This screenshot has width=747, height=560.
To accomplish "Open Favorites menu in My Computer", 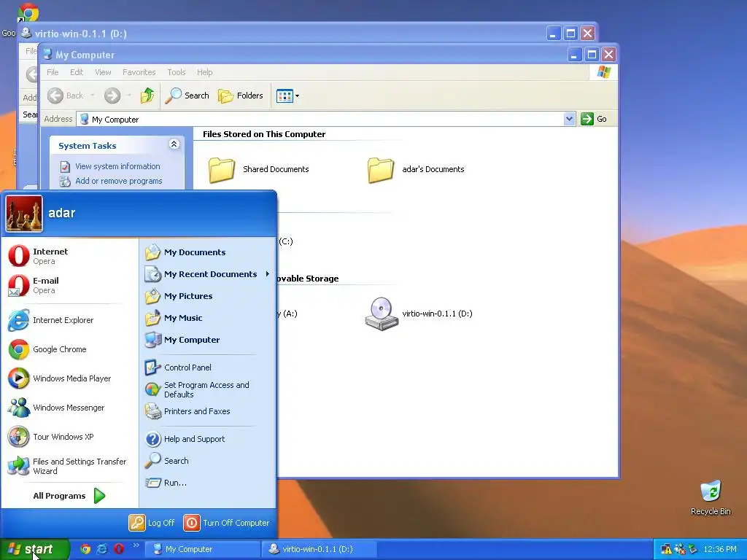I will point(139,72).
